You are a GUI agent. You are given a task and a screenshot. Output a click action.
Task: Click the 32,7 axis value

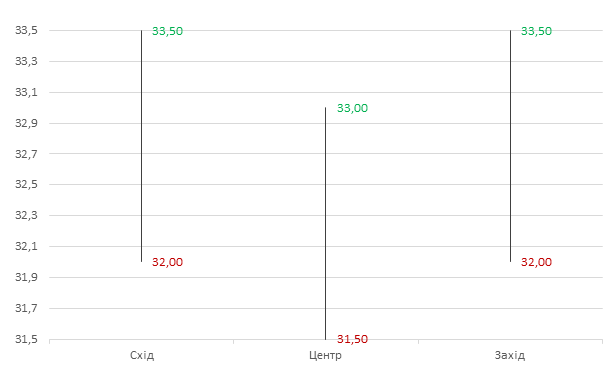26,154
